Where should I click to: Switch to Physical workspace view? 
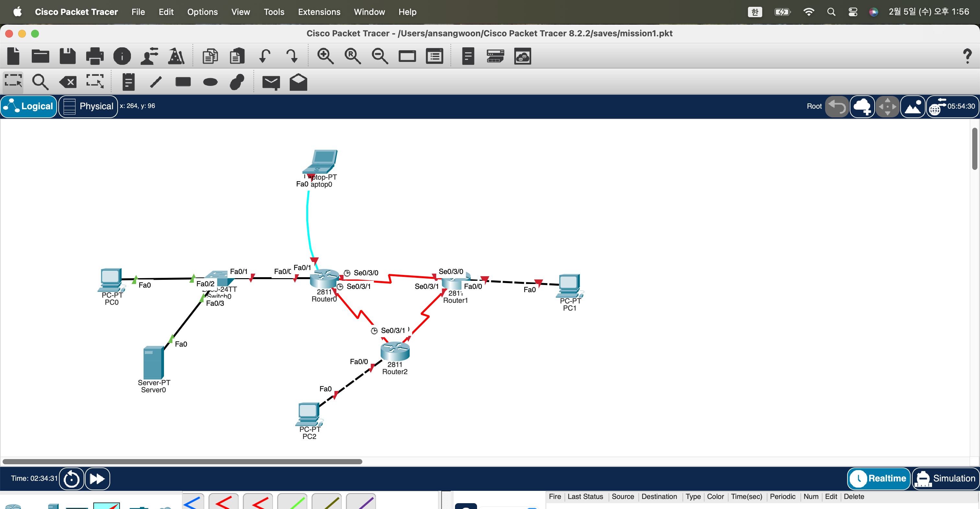tap(88, 106)
